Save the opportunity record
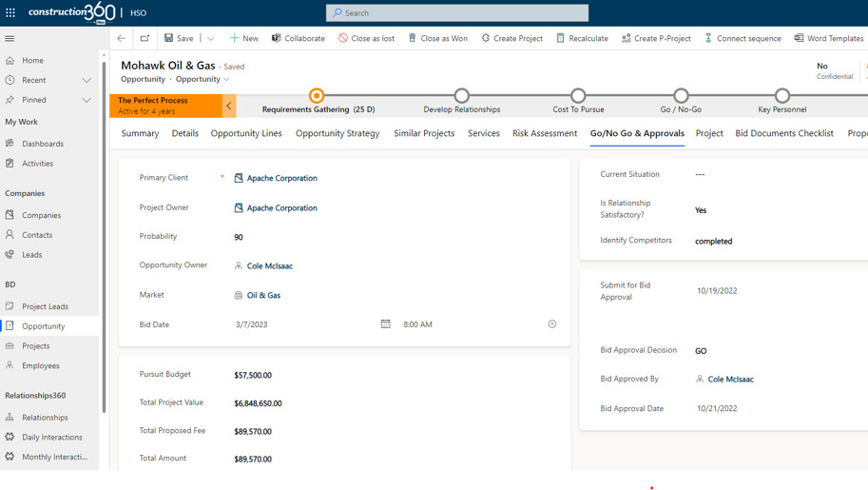The width and height of the screenshot is (868, 490). 179,38
